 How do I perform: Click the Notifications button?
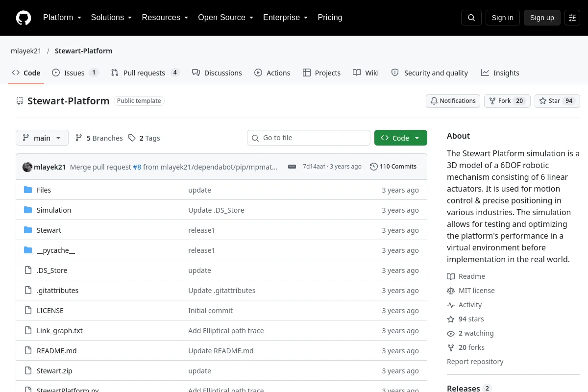pyautogui.click(x=453, y=101)
